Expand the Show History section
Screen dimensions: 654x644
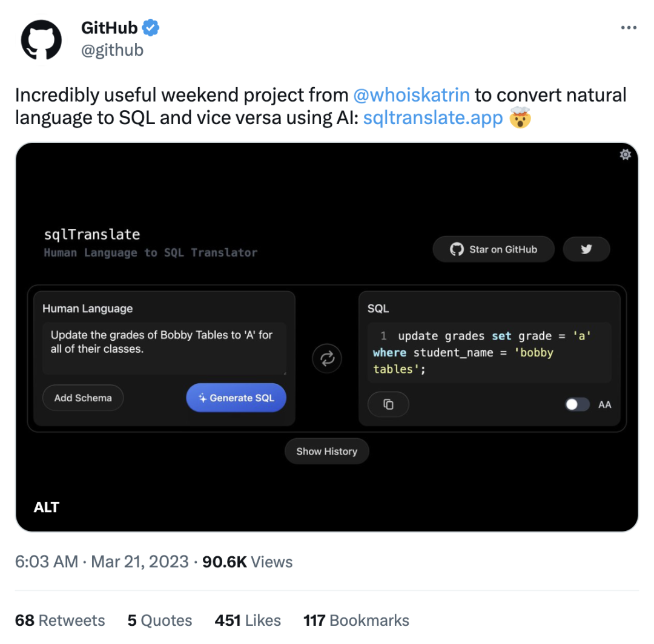[x=326, y=451]
